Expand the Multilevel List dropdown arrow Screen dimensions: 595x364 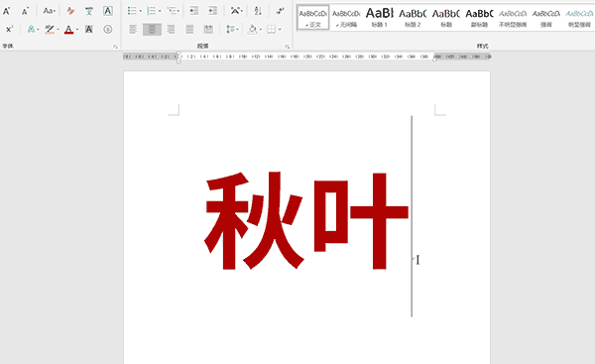click(x=178, y=11)
